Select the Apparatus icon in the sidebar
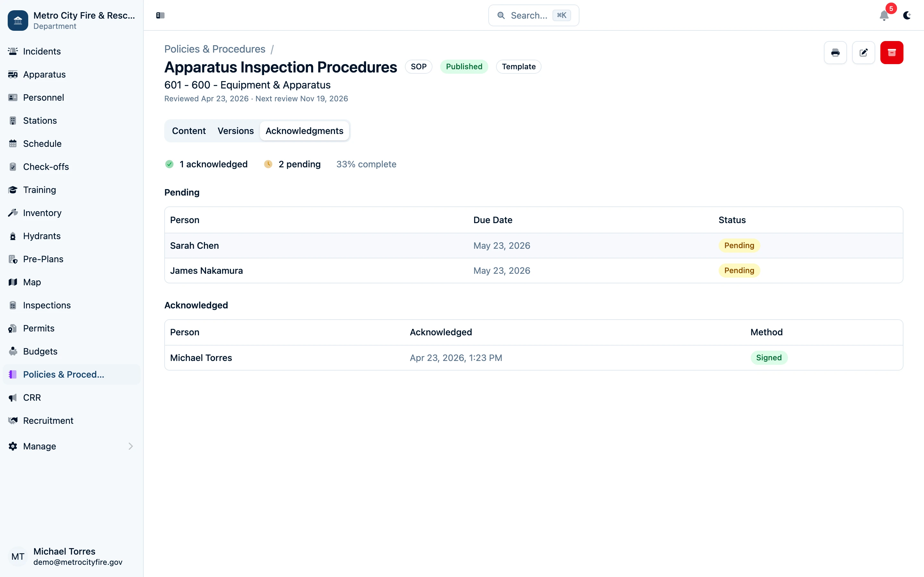Screen dimensions: 924x577 click(13, 74)
